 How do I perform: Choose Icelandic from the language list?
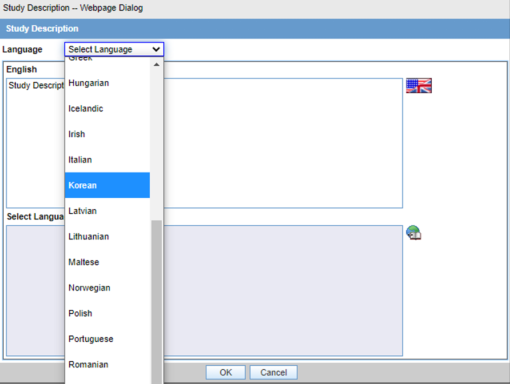click(107, 109)
